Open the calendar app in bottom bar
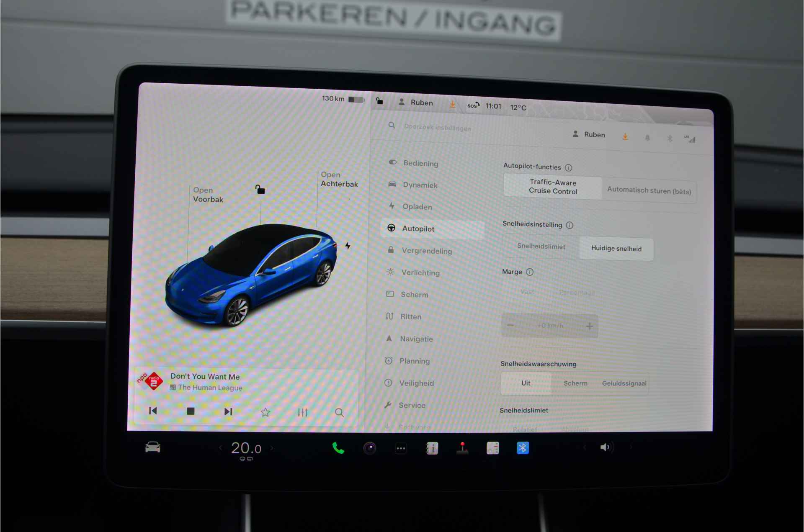The height and width of the screenshot is (532, 804). click(492, 448)
